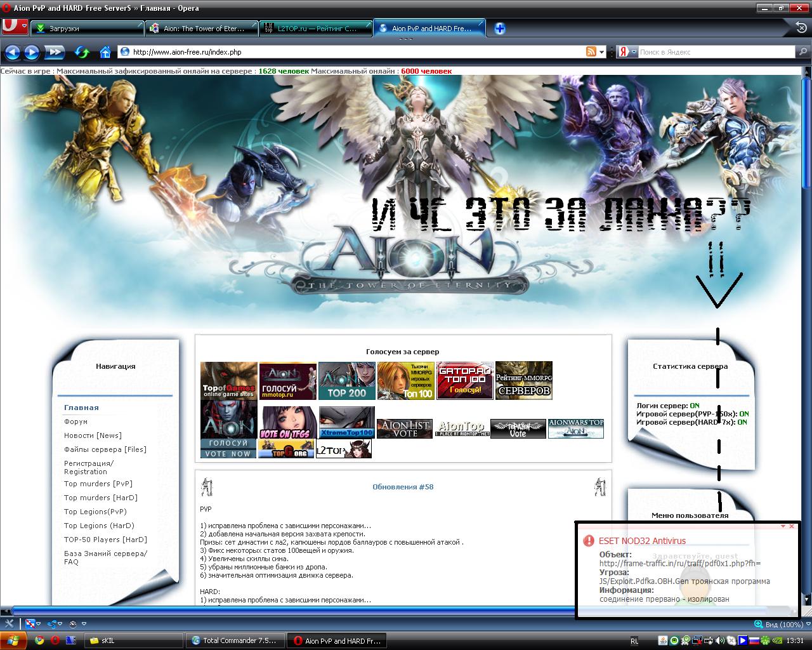Vote via the GATOP.RU Топ 100 banner
This screenshot has width=812, height=650.
coord(465,381)
